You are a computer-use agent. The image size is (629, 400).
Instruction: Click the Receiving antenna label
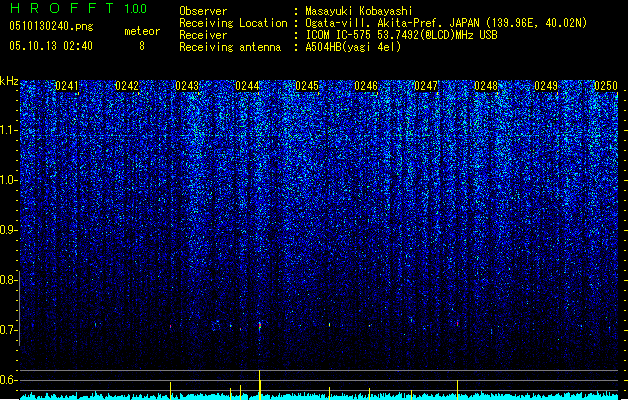click(x=230, y=47)
